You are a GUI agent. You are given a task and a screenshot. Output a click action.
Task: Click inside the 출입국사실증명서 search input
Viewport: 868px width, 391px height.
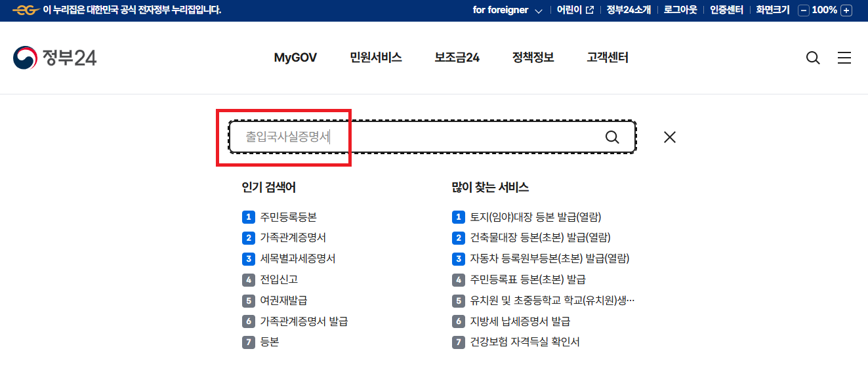pyautogui.click(x=289, y=136)
